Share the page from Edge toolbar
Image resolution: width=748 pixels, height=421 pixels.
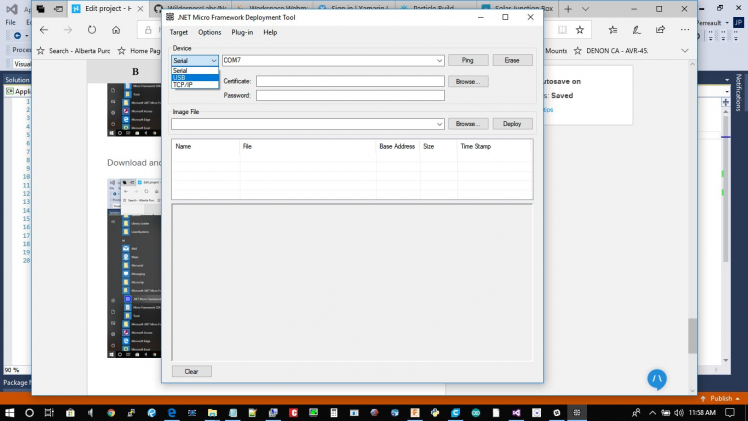point(660,30)
